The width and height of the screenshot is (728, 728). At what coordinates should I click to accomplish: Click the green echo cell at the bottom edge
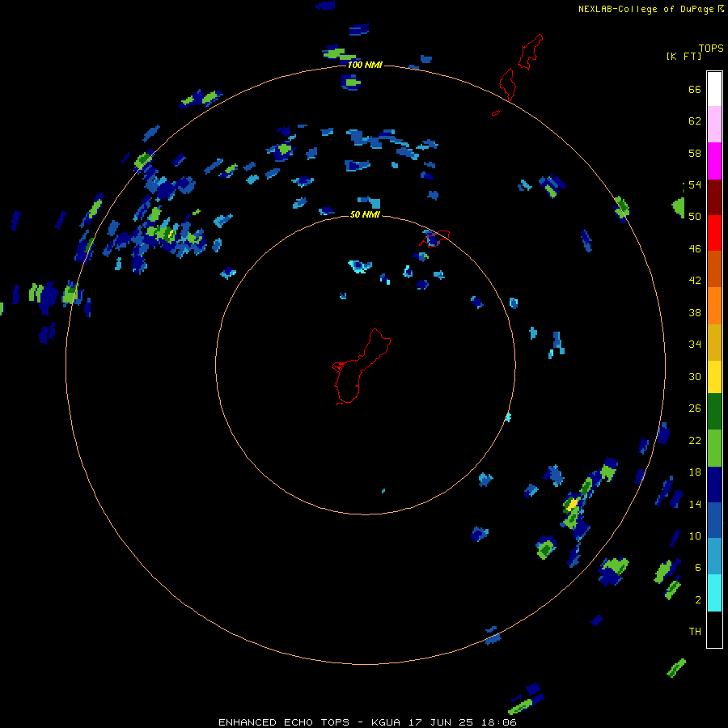click(x=519, y=707)
